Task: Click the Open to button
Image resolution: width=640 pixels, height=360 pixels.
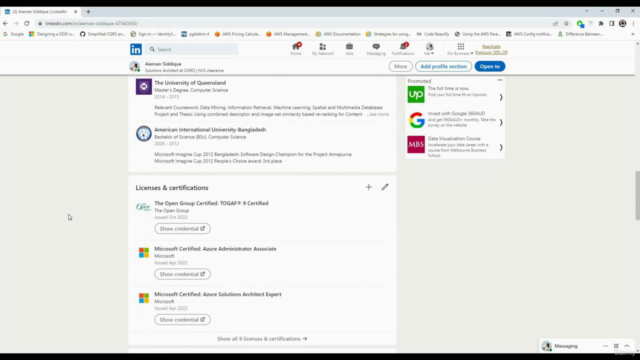Action: tap(490, 66)
